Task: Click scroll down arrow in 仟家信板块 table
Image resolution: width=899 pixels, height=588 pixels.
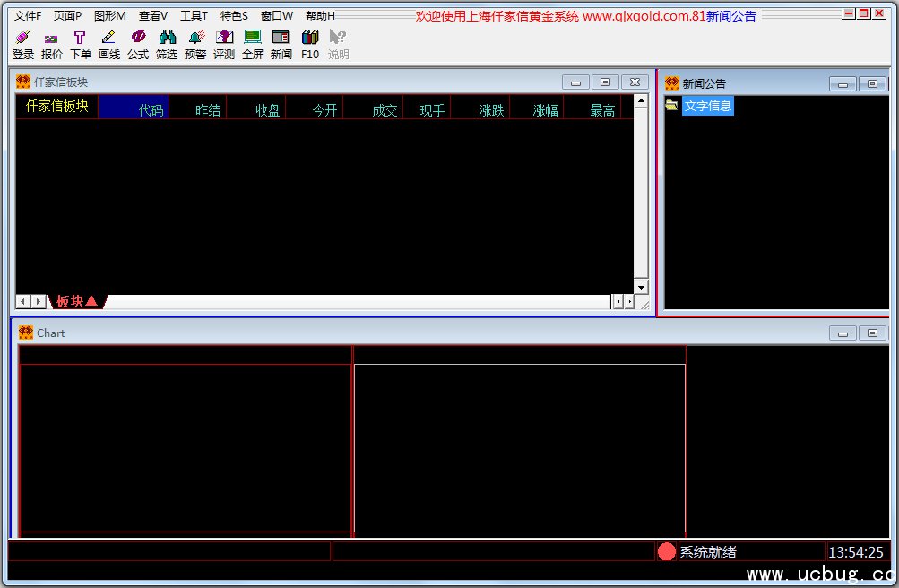Action: pyautogui.click(x=640, y=287)
